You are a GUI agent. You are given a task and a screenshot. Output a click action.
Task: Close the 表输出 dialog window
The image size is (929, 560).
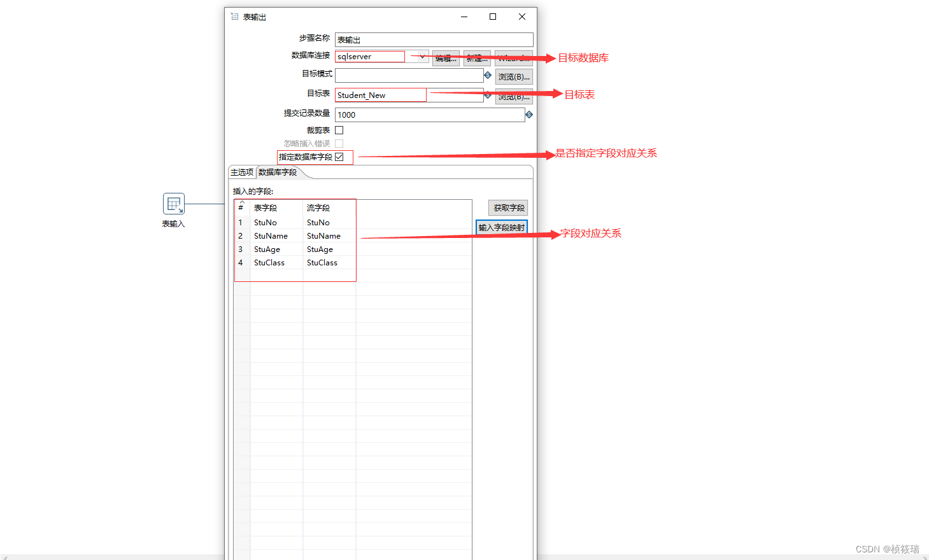pyautogui.click(x=522, y=17)
